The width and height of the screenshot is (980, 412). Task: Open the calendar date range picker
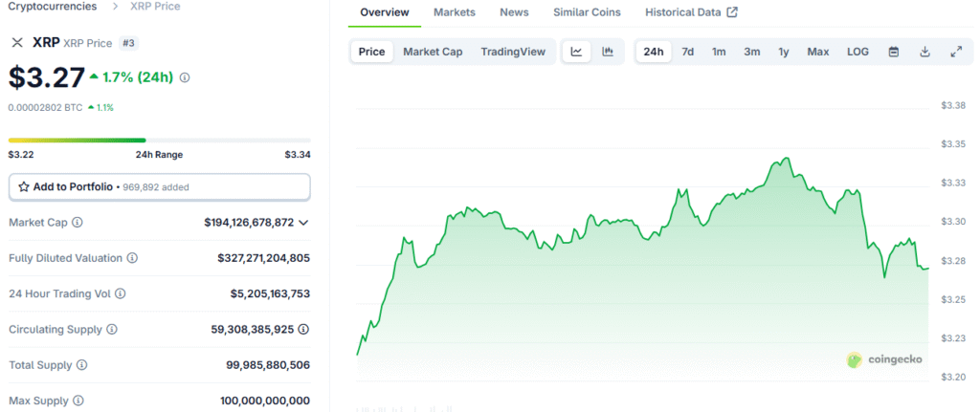point(893,52)
